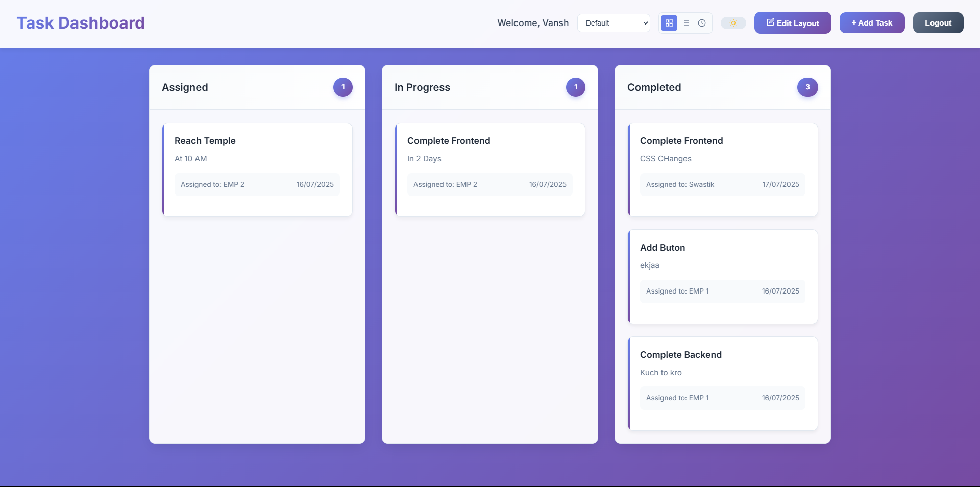Click 'CSS CHanges' description
This screenshot has height=487, width=980.
666,159
